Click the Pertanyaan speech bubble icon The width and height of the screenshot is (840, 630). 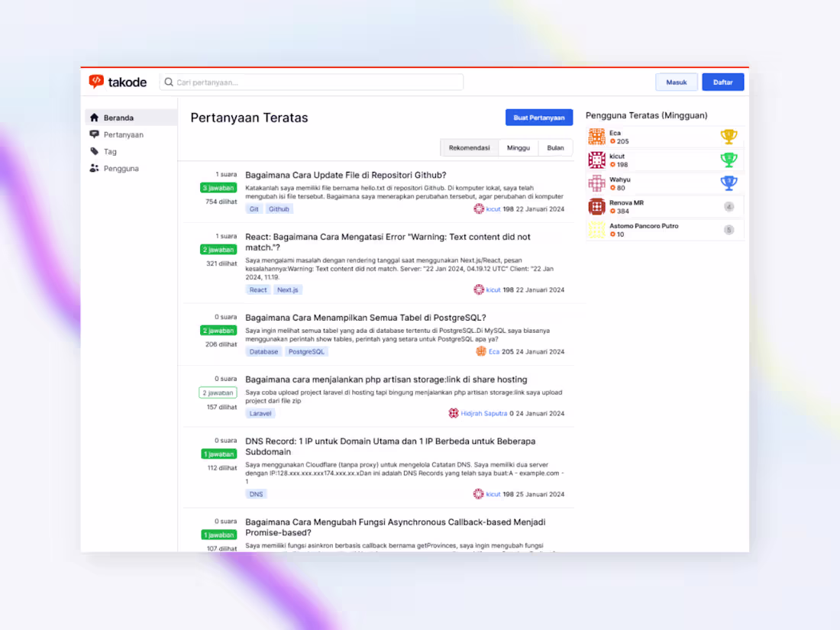point(94,134)
